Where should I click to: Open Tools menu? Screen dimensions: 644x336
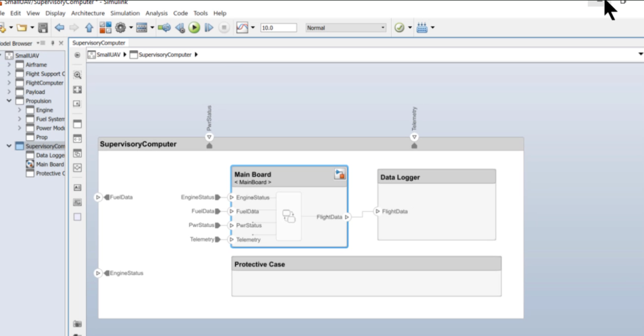coord(200,13)
